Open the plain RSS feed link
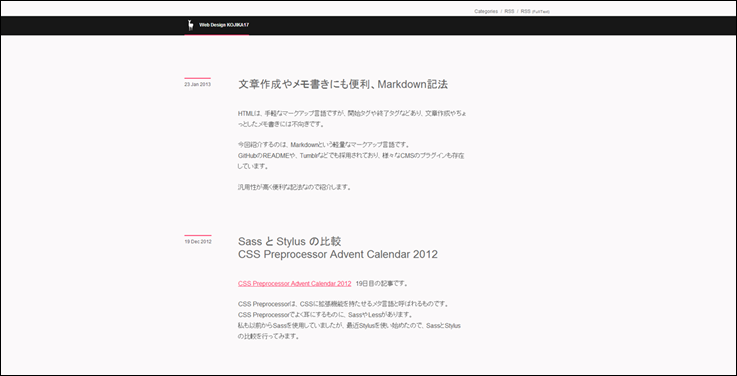This screenshot has width=737, height=376. point(509,11)
